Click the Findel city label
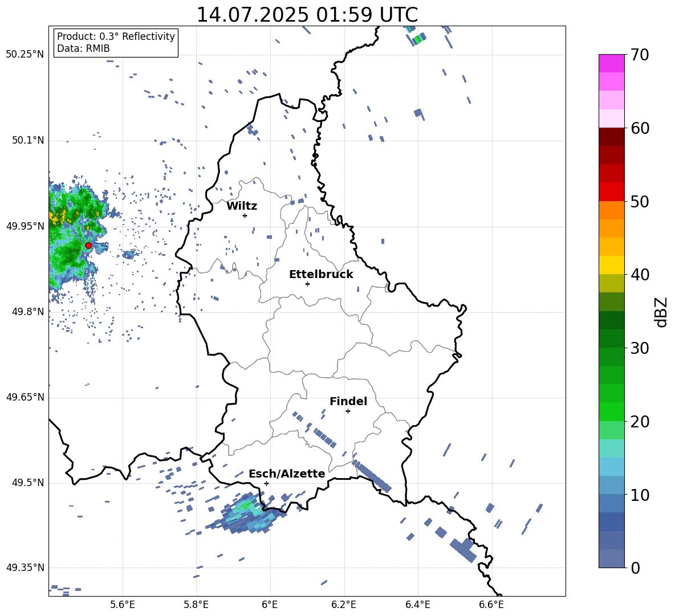 tap(348, 401)
